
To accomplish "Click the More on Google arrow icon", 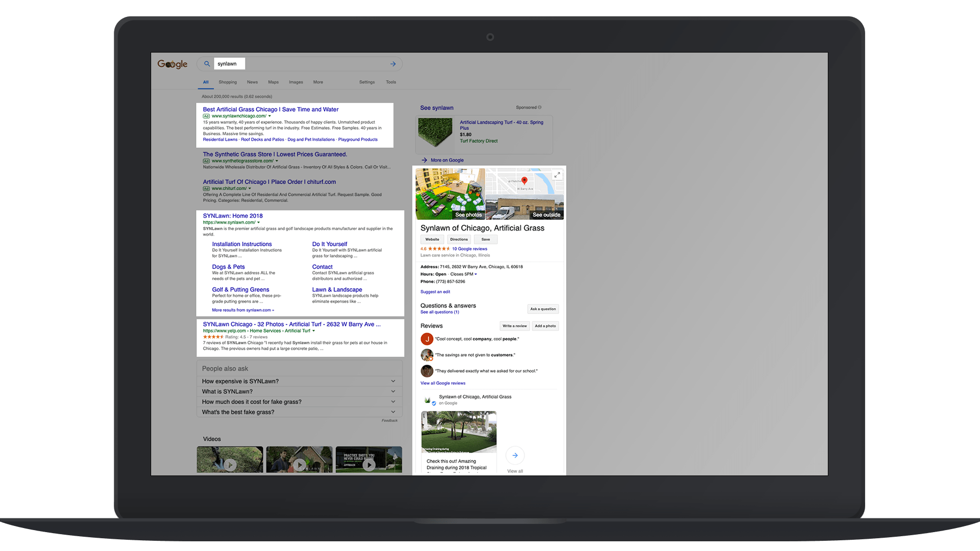I will tap(424, 160).
